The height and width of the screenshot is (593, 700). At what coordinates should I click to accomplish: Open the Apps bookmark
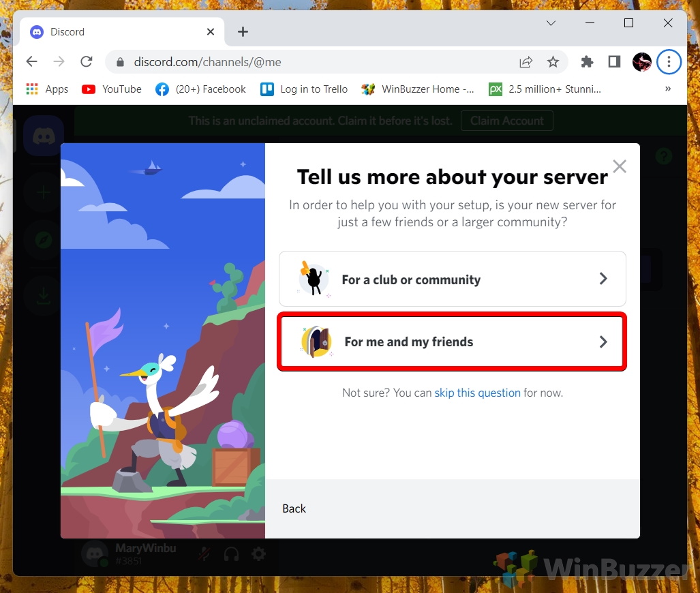47,89
